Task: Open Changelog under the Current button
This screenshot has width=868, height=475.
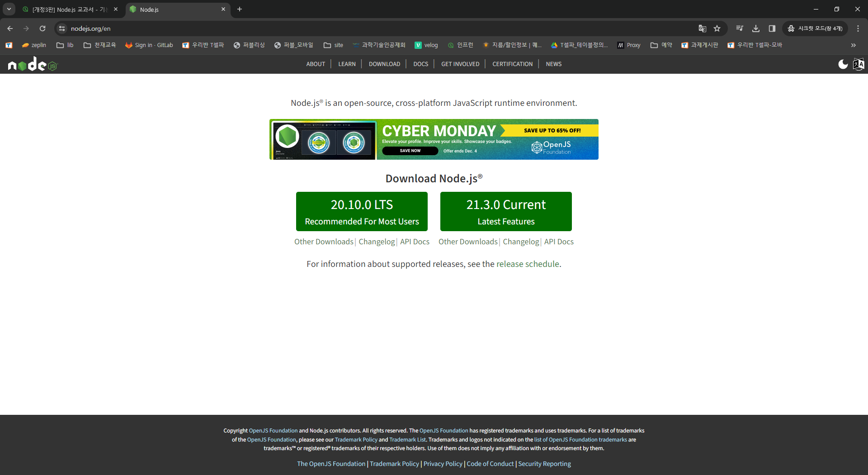Action: pyautogui.click(x=521, y=242)
